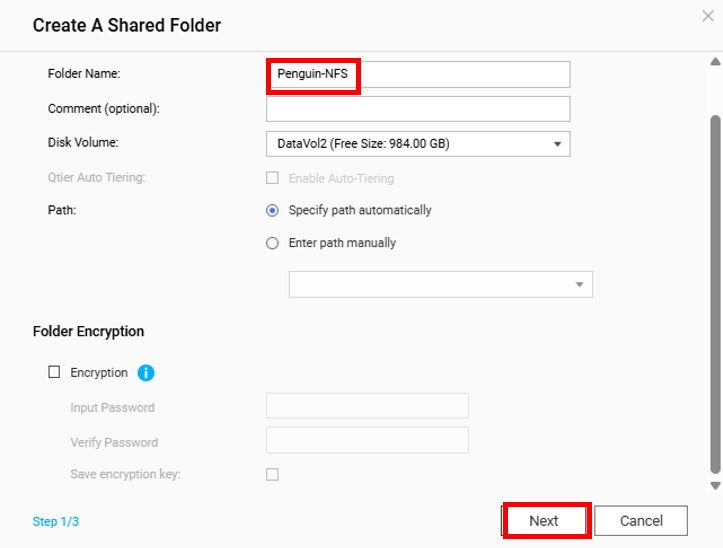Image resolution: width=723 pixels, height=548 pixels.
Task: Click the Encryption info icon
Action: [x=146, y=373]
